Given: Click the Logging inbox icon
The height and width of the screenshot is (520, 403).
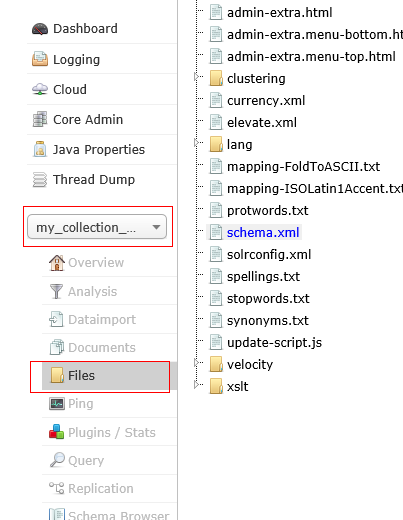Looking at the screenshot, I should coord(40,59).
